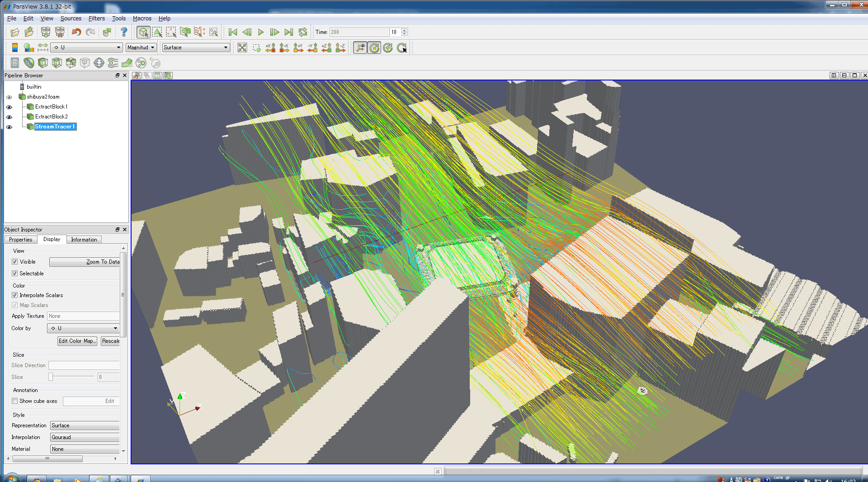Open the Calculator filter icon

point(15,63)
